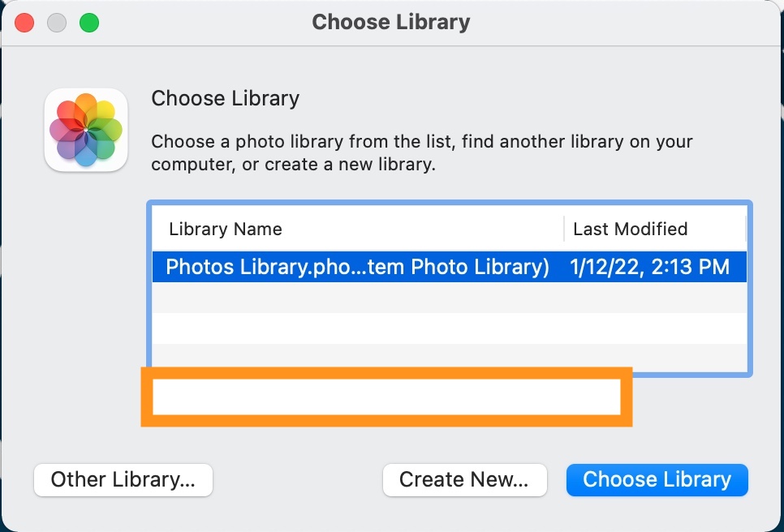Sort by the Last Modified column header
This screenshot has width=784, height=532.
point(631,229)
